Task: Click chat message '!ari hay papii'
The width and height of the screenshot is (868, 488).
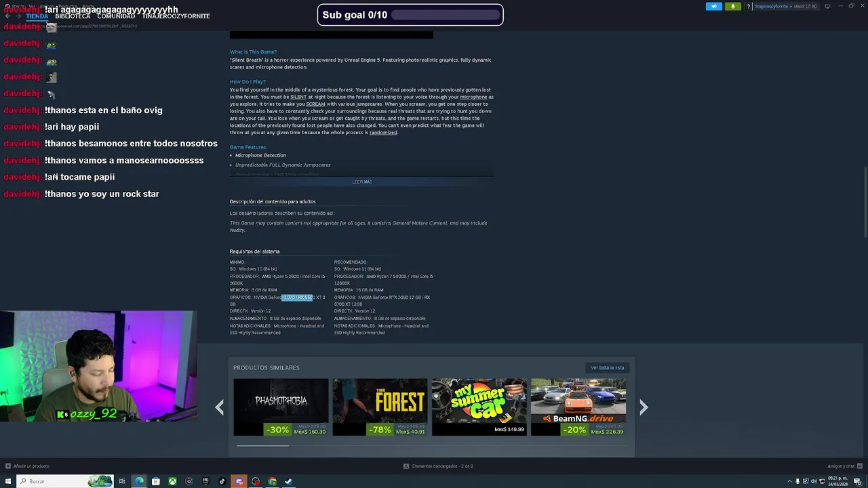Action: pyautogui.click(x=72, y=127)
